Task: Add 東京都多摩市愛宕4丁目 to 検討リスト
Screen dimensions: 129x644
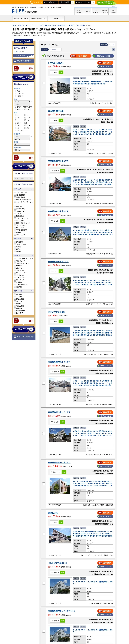Action: pyautogui.click(x=105, y=215)
